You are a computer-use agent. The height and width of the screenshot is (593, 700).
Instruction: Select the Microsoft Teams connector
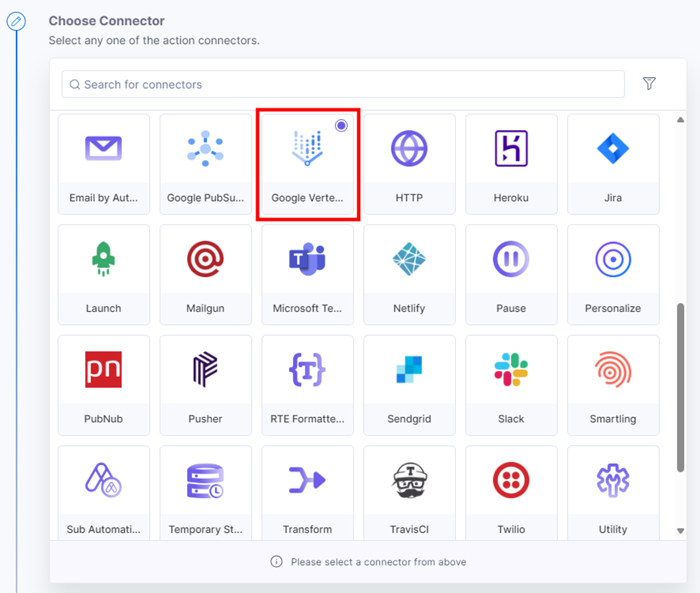pos(307,275)
